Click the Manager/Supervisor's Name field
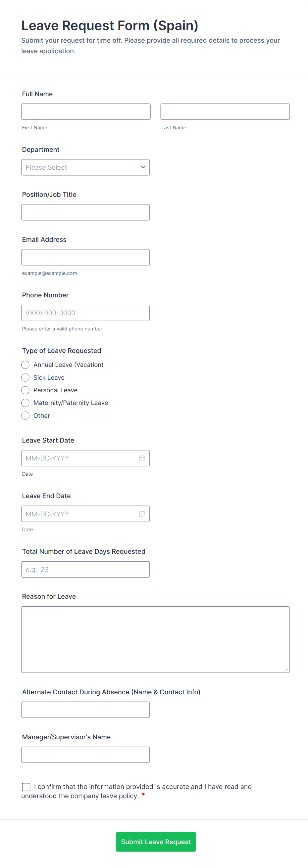This screenshot has height=868, width=308. point(85,755)
